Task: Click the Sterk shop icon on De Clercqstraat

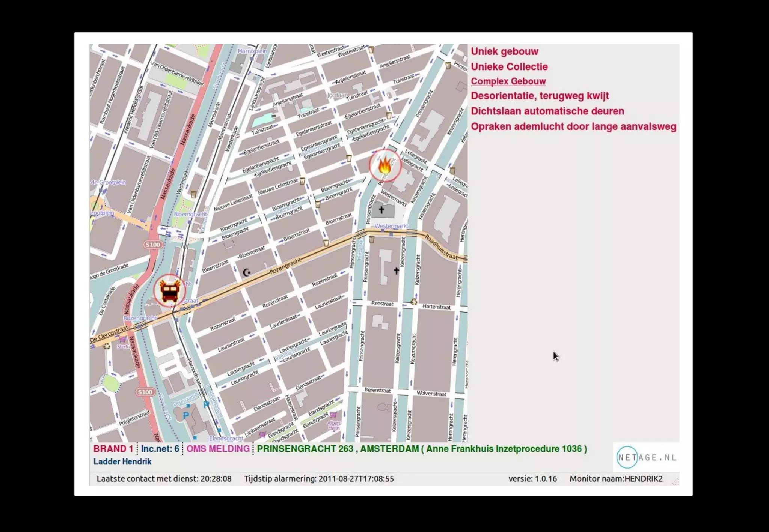Action: 122,340
